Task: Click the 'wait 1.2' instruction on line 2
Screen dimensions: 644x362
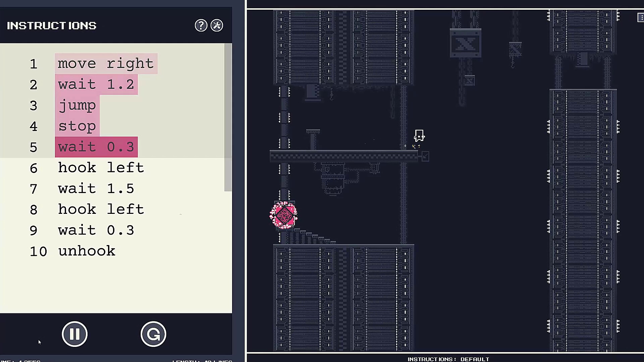Action: pyautogui.click(x=96, y=84)
